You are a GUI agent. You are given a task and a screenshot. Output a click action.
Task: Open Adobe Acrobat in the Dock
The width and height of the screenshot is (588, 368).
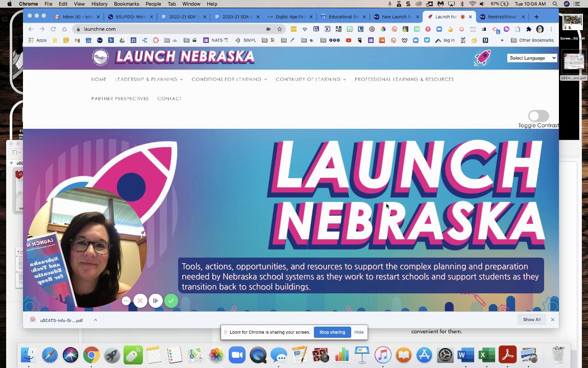[x=508, y=355]
